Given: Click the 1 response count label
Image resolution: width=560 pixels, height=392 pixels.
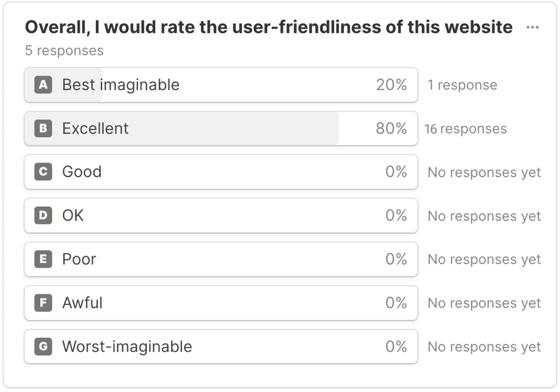Looking at the screenshot, I should [462, 85].
